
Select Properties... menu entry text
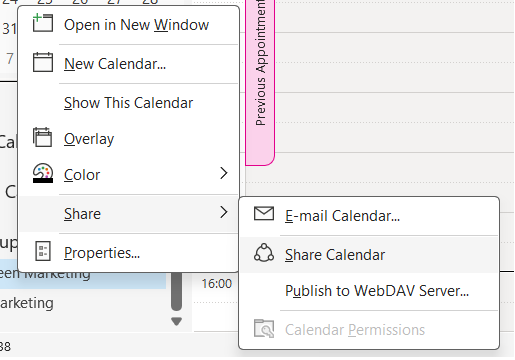click(x=102, y=253)
